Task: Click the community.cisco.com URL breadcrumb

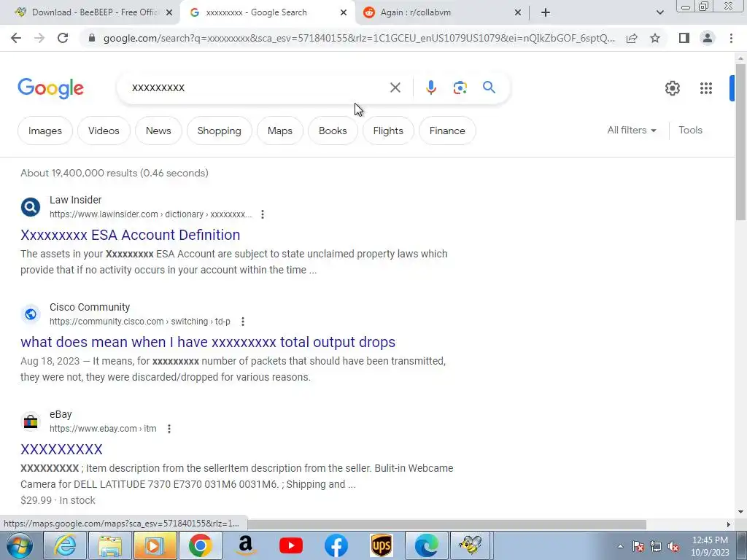Action: (x=139, y=322)
